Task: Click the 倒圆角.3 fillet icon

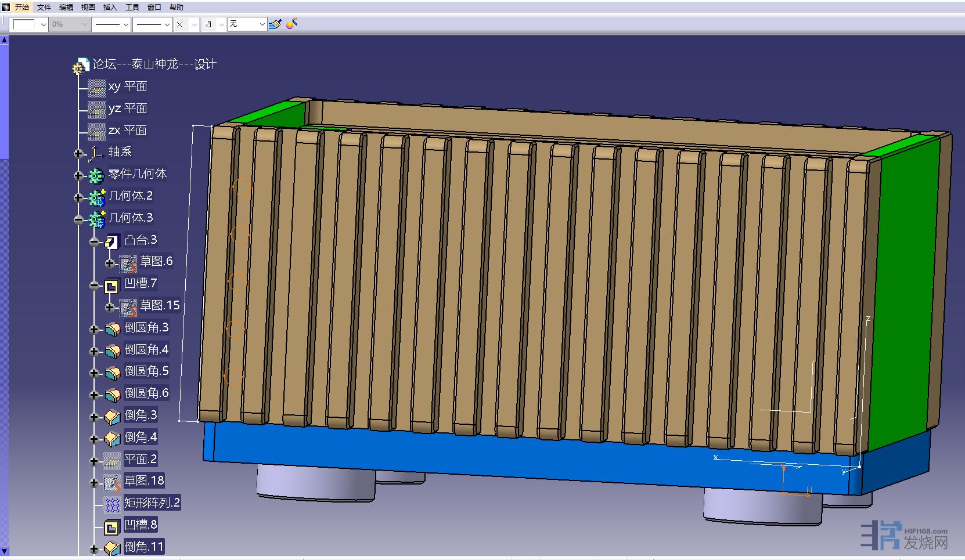Action: pyautogui.click(x=113, y=329)
